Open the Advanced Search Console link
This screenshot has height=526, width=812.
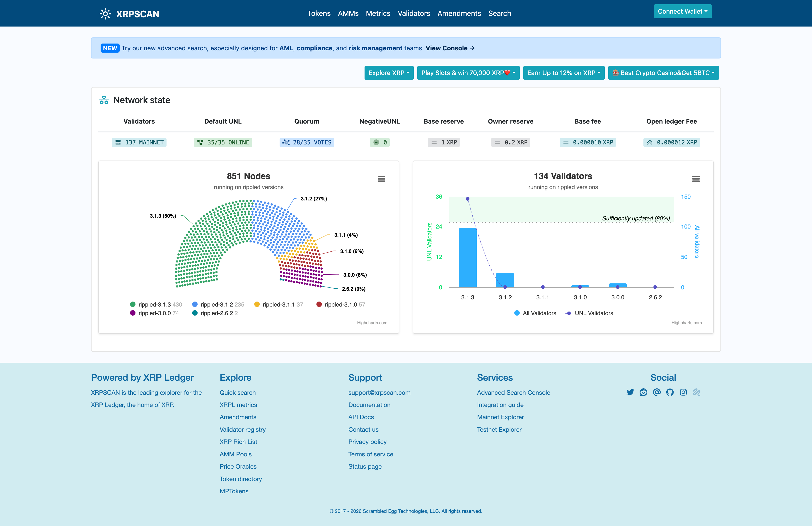coord(513,392)
